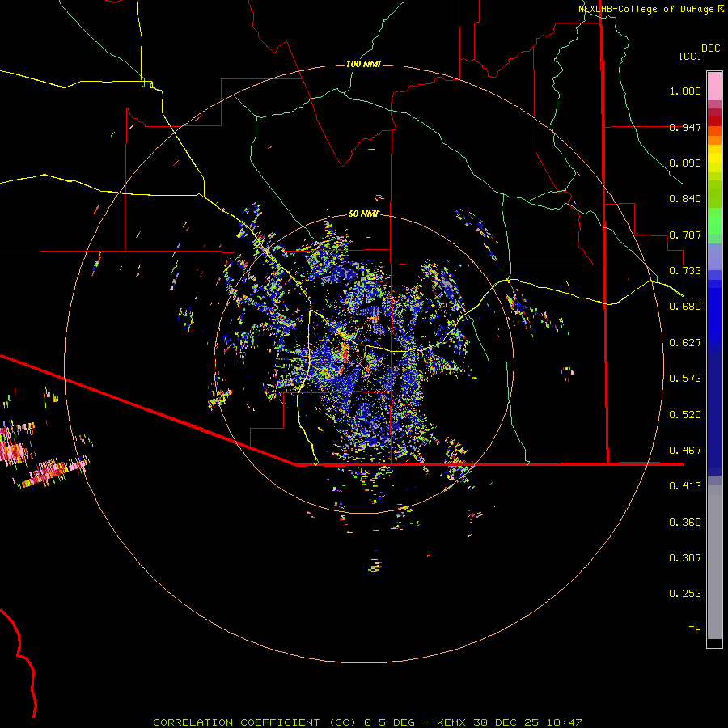The image size is (728, 728).
Task: Click the bright green segment of the color bar
Action: pos(714,221)
